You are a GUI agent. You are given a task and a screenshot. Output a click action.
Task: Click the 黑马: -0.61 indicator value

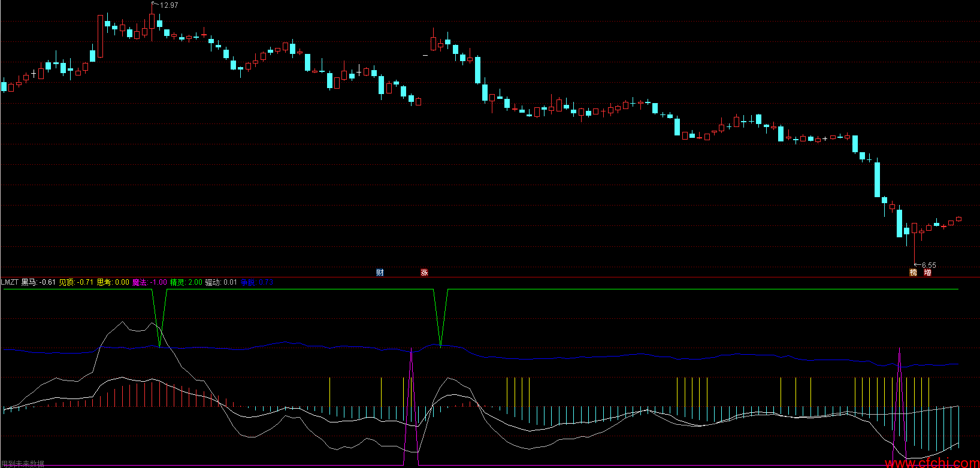(x=38, y=282)
